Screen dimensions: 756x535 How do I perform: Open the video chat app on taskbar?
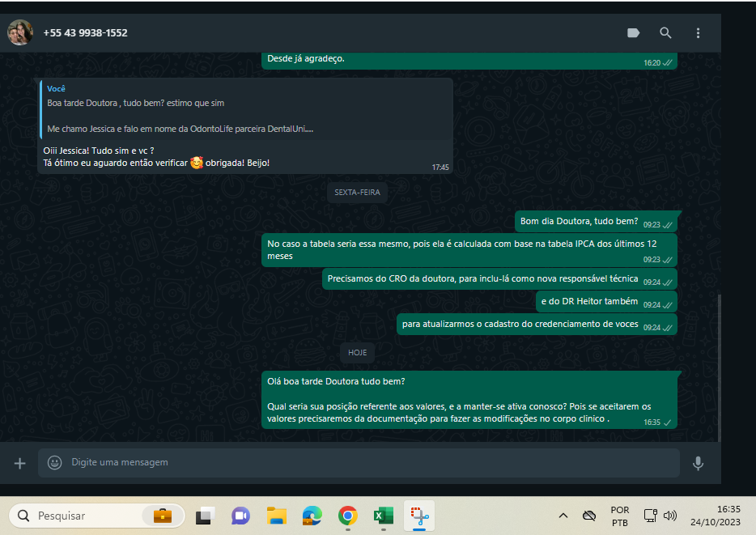(240, 516)
